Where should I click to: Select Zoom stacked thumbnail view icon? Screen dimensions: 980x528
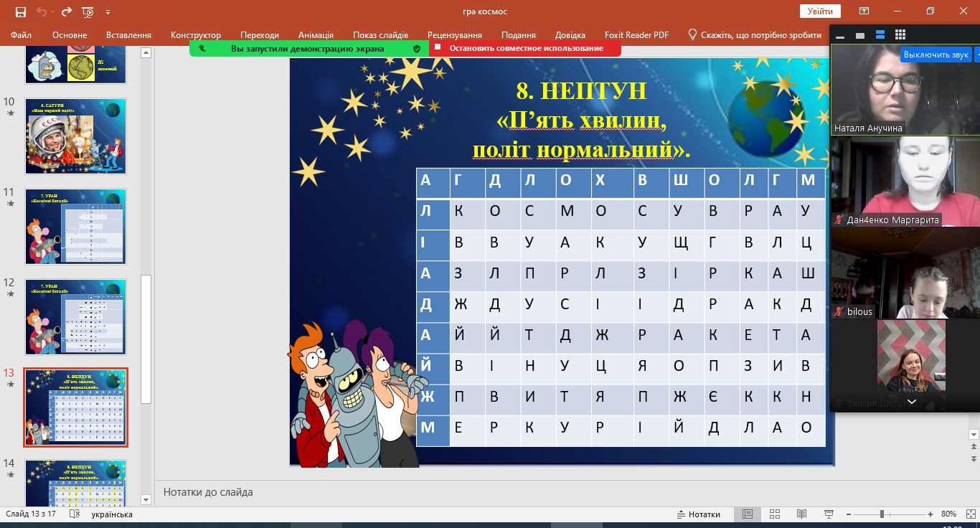880,34
